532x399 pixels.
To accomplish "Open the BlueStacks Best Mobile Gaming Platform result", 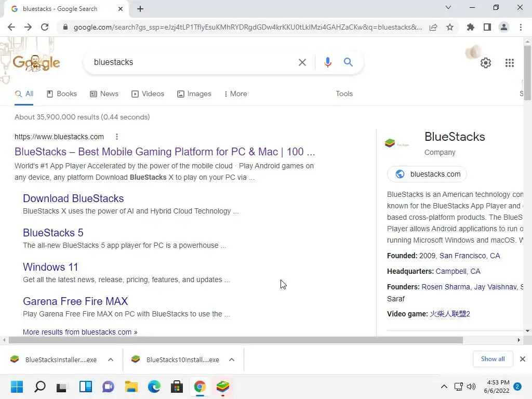I will coord(165,152).
